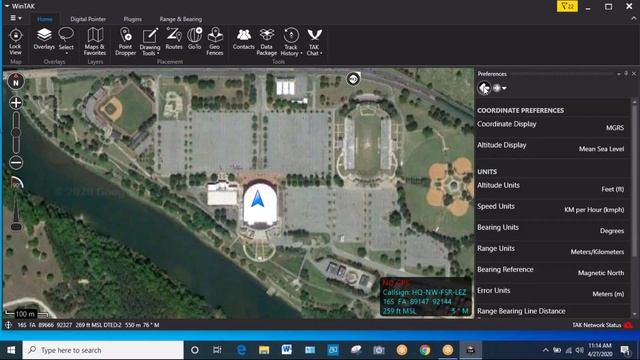Open Windows Start menu
640x360 pixels.
(x=11, y=350)
